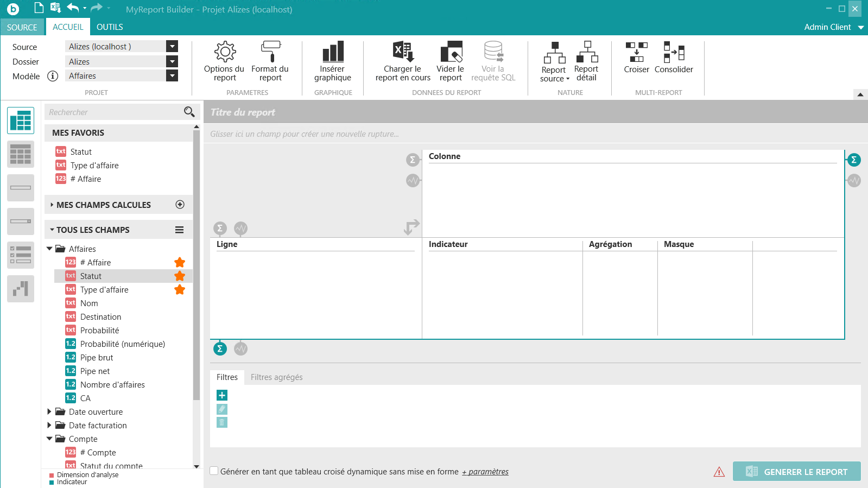Viewport: 868px width, 488px height.
Task: Expand the Date ouverture folder
Action: tap(49, 412)
